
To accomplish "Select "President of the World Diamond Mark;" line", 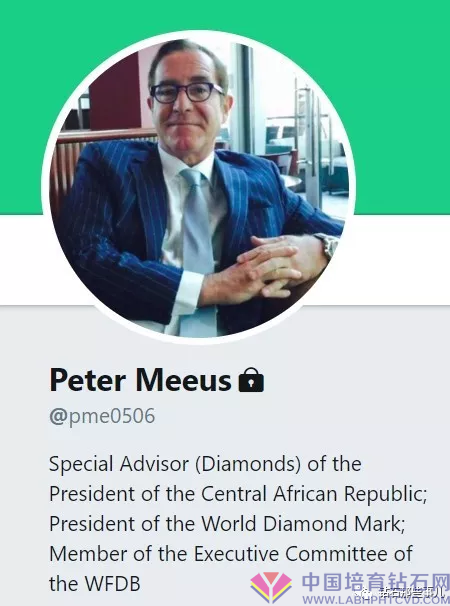I will (x=227, y=524).
